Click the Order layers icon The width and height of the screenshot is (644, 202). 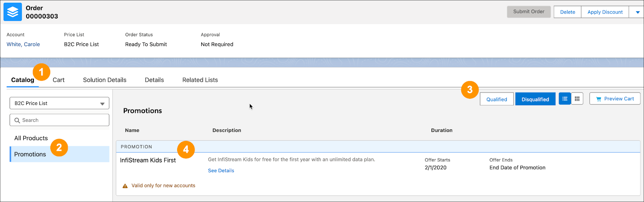tap(12, 12)
